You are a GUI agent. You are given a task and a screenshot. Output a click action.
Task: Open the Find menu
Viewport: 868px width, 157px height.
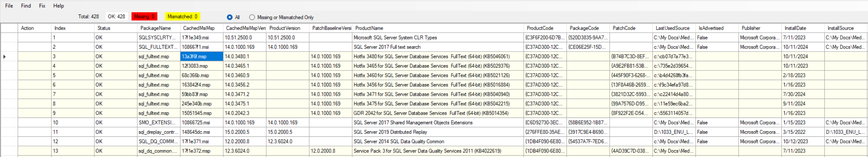26,6
